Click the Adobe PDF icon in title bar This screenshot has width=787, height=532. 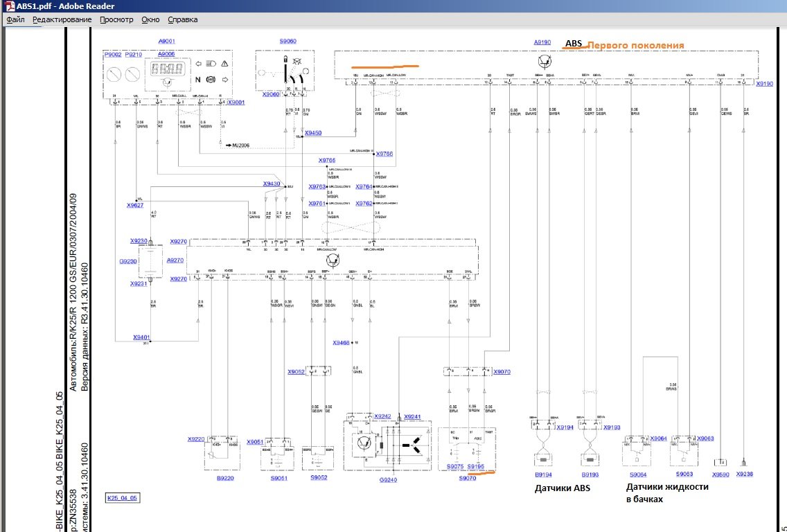click(x=10, y=6)
